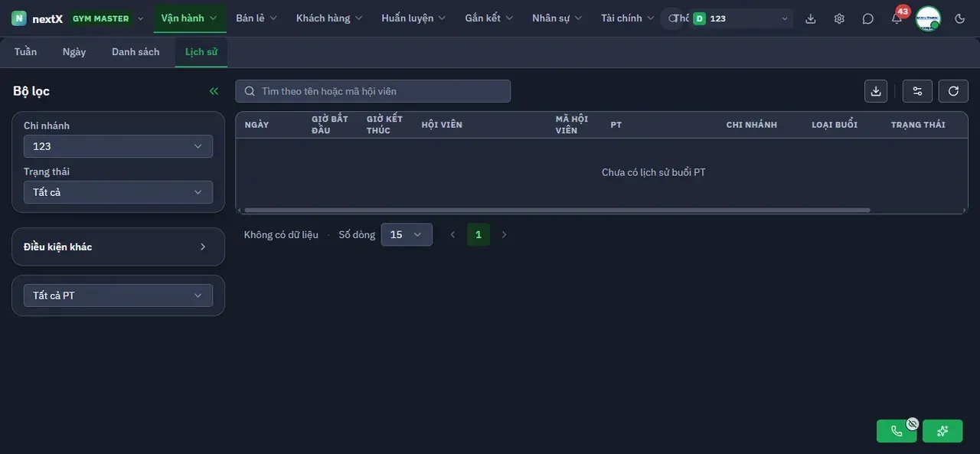
Task: Open the Nhân sự menu
Action: tap(557, 18)
